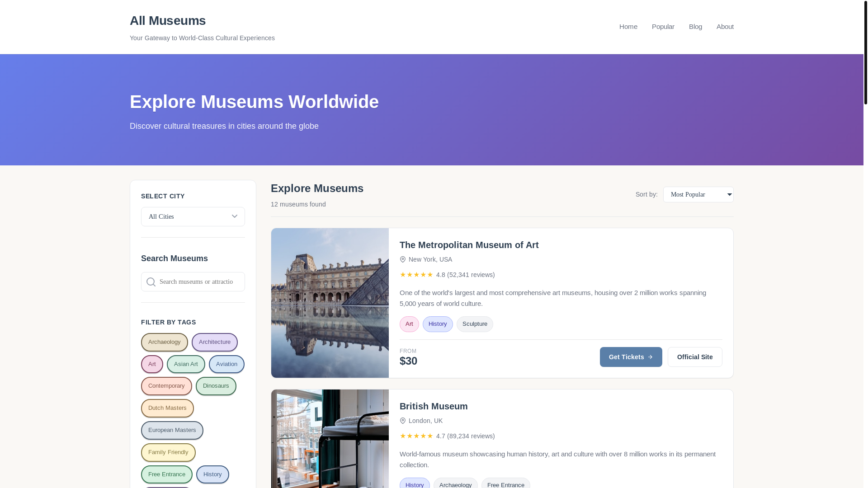The width and height of the screenshot is (868, 488).
Task: Open the About navigation link
Action: 725,27
